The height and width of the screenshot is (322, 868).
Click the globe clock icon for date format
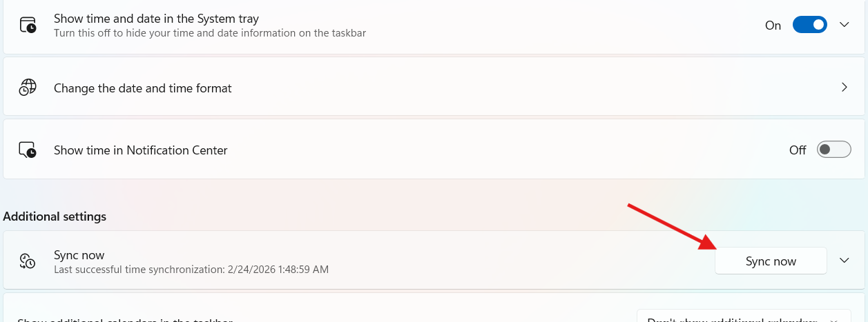click(28, 88)
